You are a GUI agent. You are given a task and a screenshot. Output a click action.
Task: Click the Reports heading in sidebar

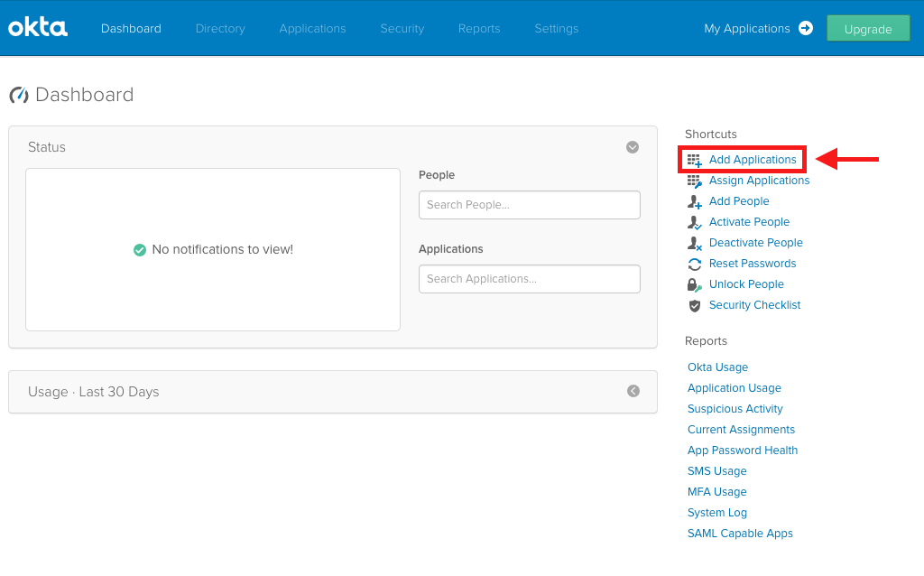pyautogui.click(x=706, y=341)
